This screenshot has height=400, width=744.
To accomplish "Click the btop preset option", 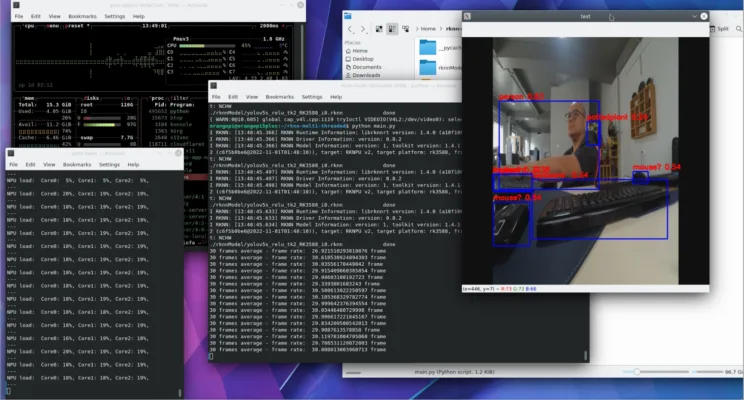I will pyautogui.click(x=76, y=26).
